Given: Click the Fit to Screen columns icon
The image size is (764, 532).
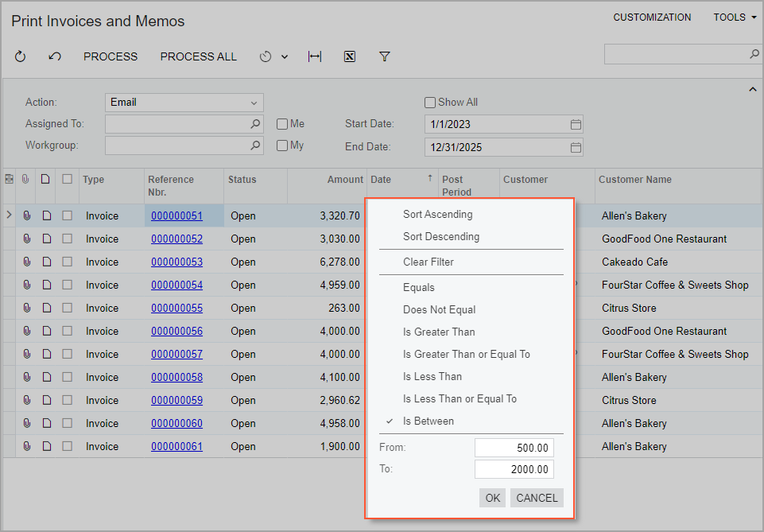Looking at the screenshot, I should pyautogui.click(x=315, y=56).
